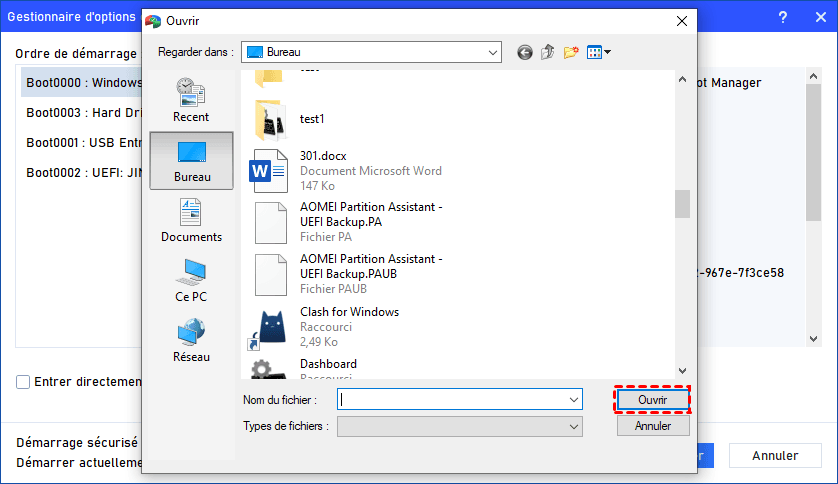Toggle the Entrer directement checkbox
Screen dimensions: 838x484
(x=23, y=382)
